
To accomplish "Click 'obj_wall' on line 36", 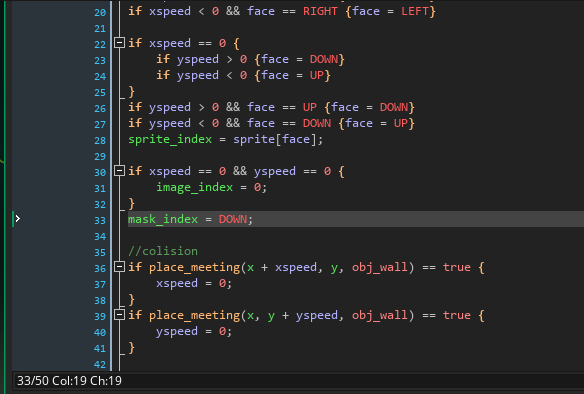I will pos(380,267).
